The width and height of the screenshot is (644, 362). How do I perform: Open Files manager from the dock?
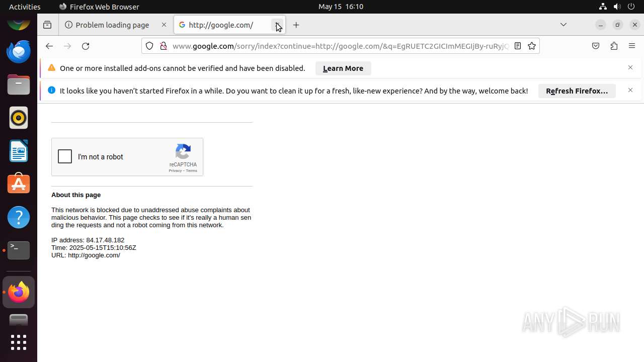(x=19, y=84)
